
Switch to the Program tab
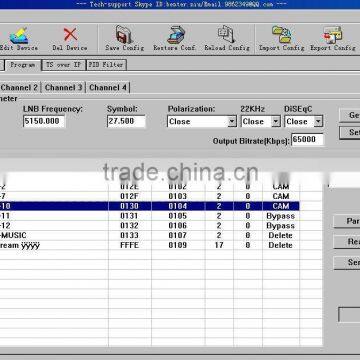pyautogui.click(x=23, y=65)
